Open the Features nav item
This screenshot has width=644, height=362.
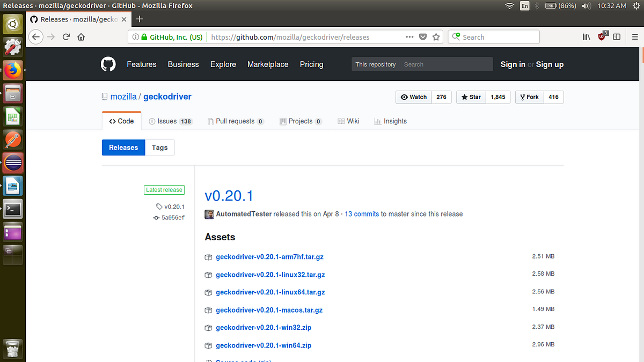point(142,64)
